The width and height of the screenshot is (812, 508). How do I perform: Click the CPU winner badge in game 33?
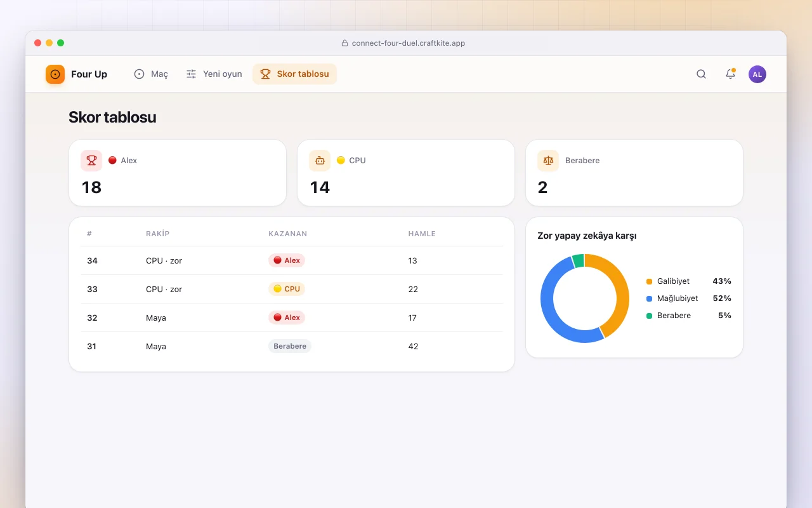[x=287, y=289]
